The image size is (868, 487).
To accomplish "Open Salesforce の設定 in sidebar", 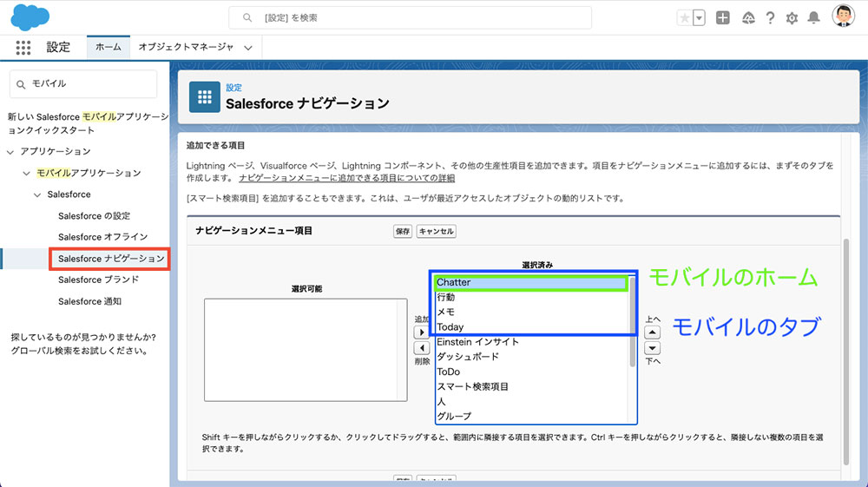I will coord(94,216).
